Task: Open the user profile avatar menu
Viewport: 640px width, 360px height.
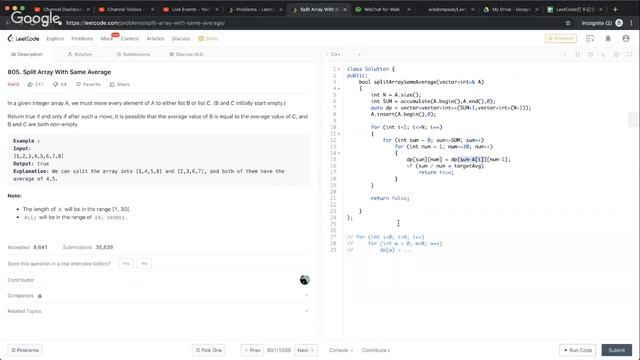Action: (x=626, y=38)
